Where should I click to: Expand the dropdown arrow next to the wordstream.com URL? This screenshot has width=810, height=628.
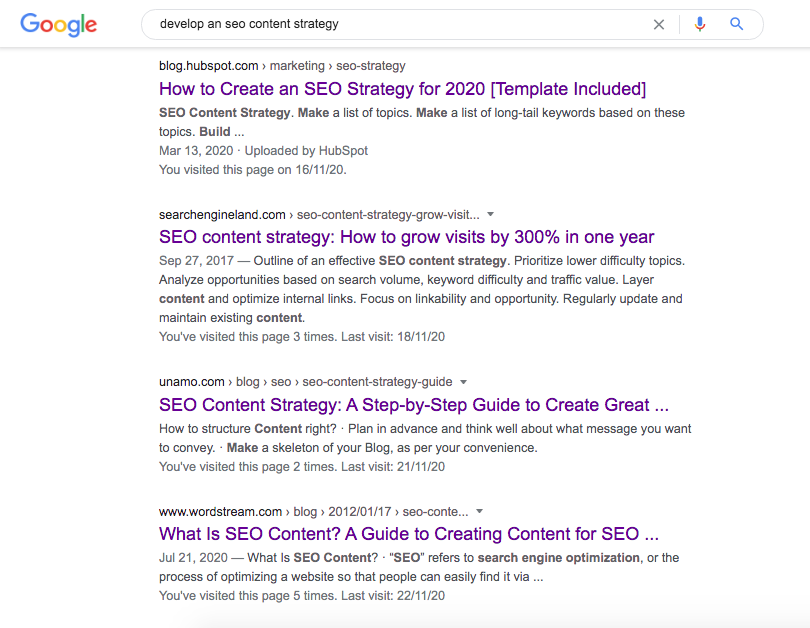click(479, 511)
